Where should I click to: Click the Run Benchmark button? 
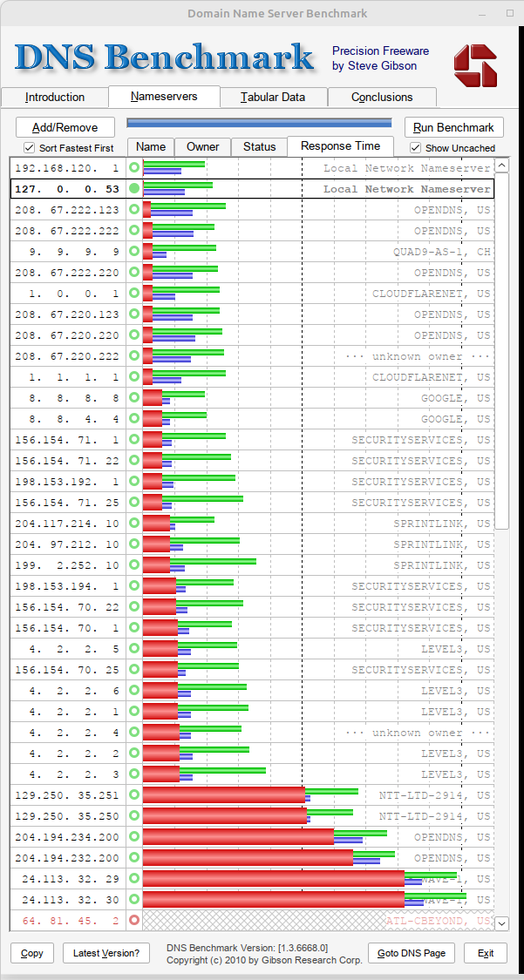click(454, 127)
